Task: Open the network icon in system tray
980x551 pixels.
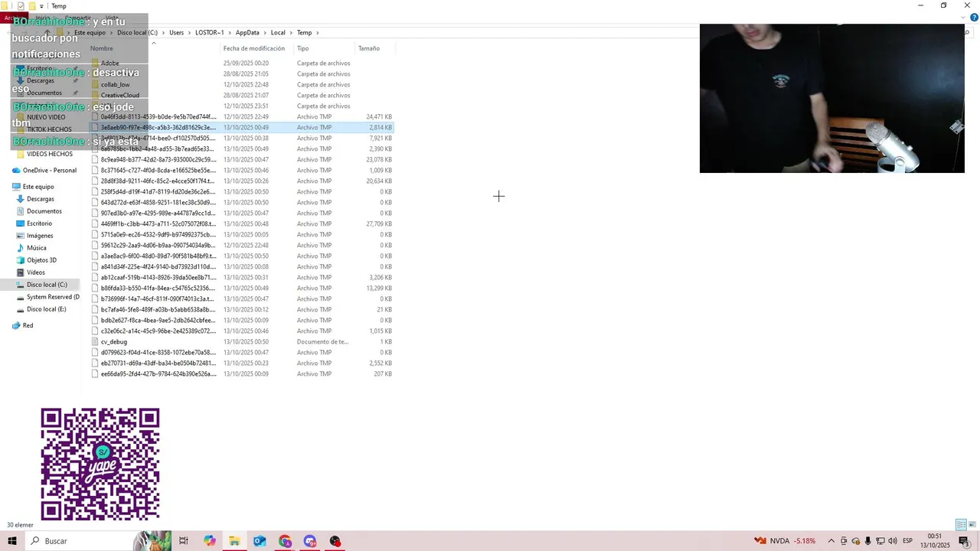Action: tap(880, 541)
